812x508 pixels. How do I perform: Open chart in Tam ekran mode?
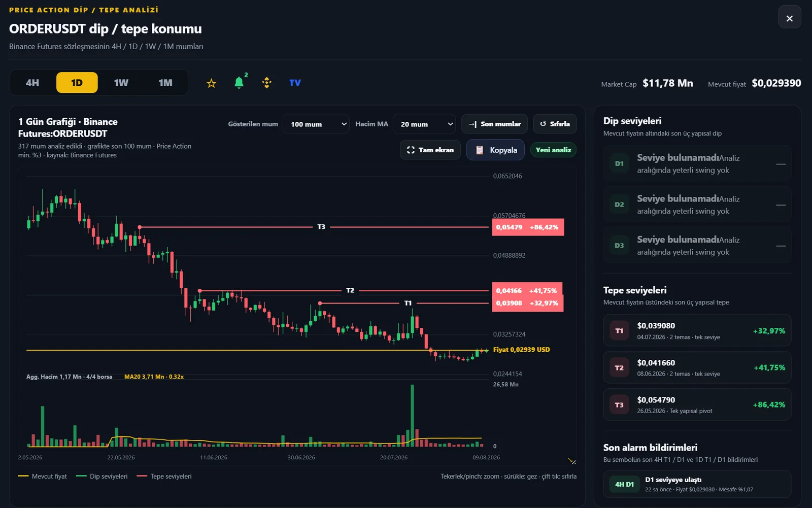[430, 150]
